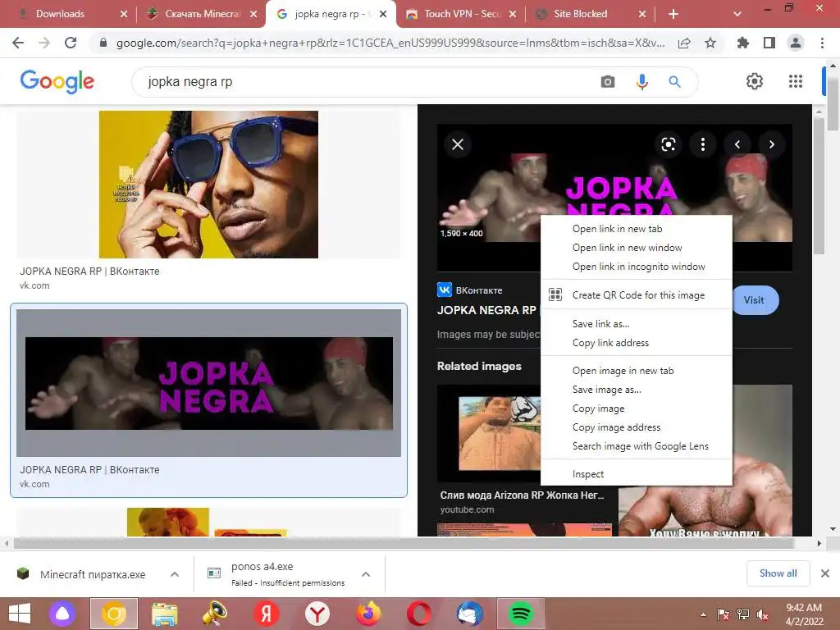Open the extensions puzzle icon
The height and width of the screenshot is (630, 840).
(x=743, y=43)
